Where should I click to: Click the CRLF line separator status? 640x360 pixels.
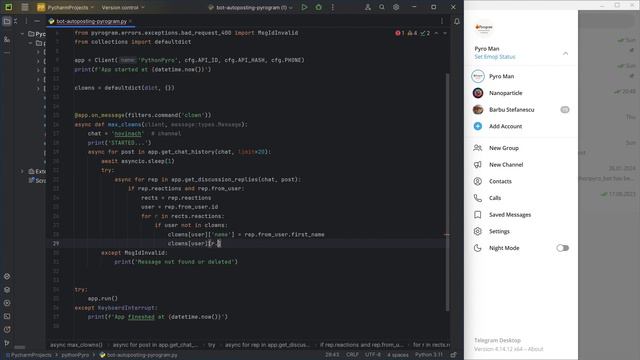(x=352, y=355)
